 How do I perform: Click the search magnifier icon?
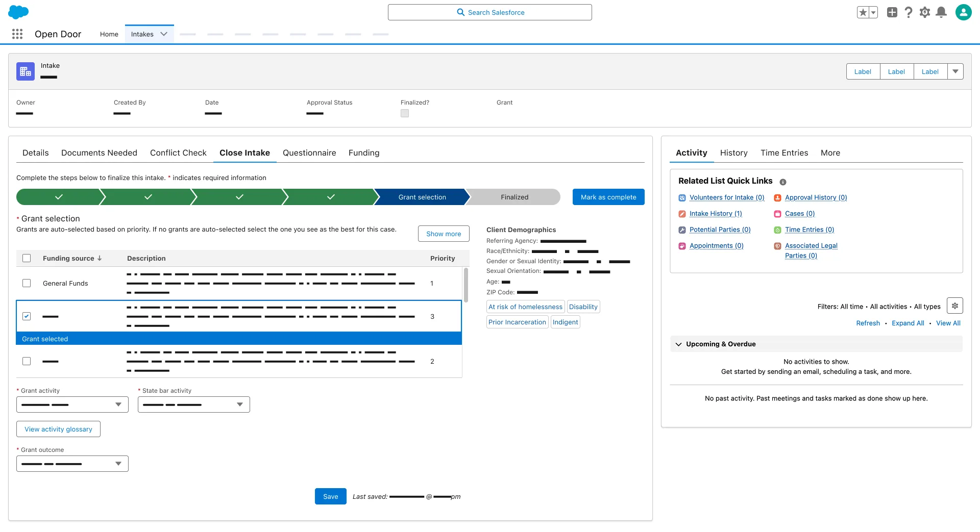[461, 12]
